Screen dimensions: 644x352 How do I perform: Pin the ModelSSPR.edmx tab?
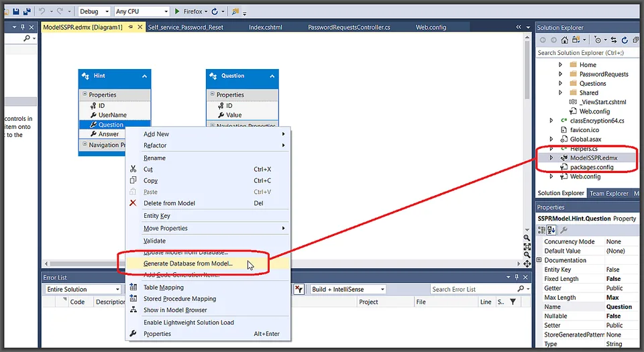pos(131,27)
